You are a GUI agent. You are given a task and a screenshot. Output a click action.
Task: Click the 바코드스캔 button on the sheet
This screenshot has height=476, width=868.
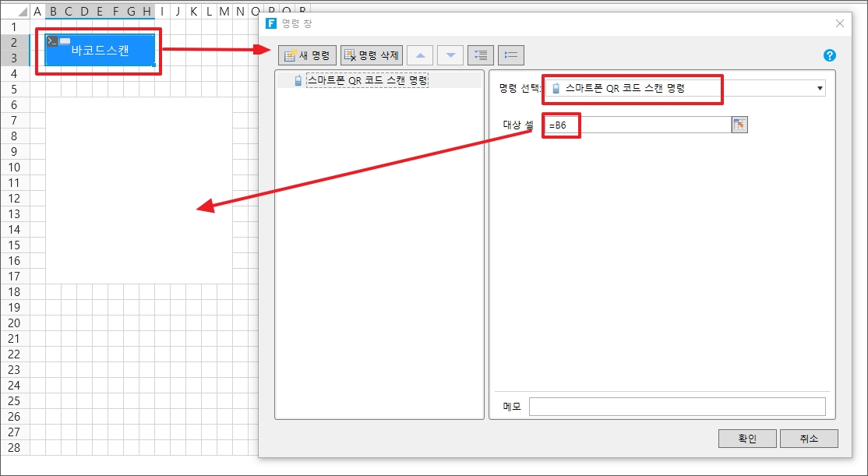pyautogui.click(x=100, y=51)
